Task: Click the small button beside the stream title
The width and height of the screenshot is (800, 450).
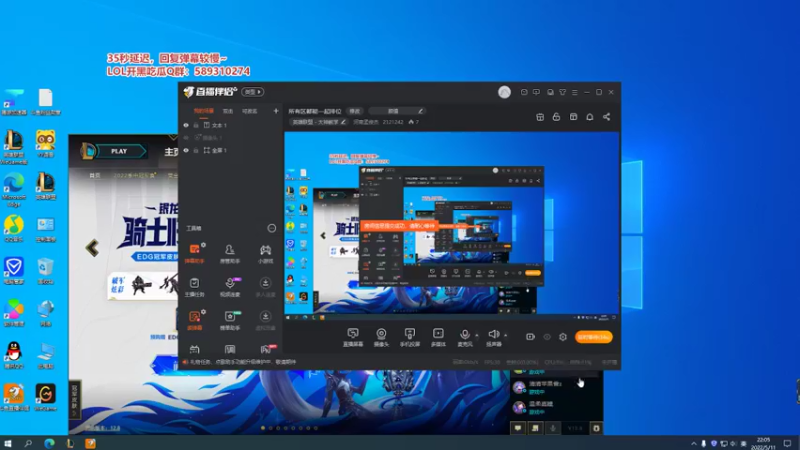Action: [x=355, y=111]
